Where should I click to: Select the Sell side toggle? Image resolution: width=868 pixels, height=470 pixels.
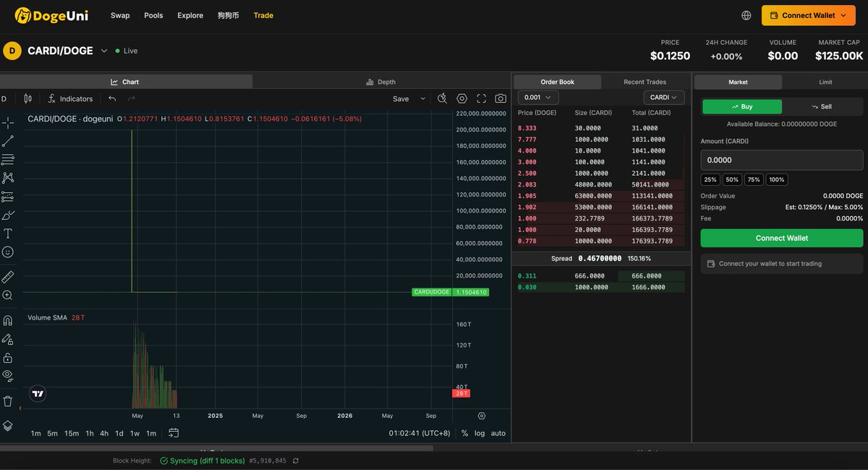[822, 106]
